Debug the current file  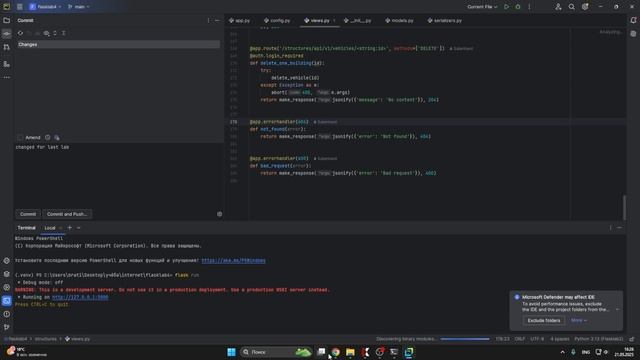coord(518,7)
